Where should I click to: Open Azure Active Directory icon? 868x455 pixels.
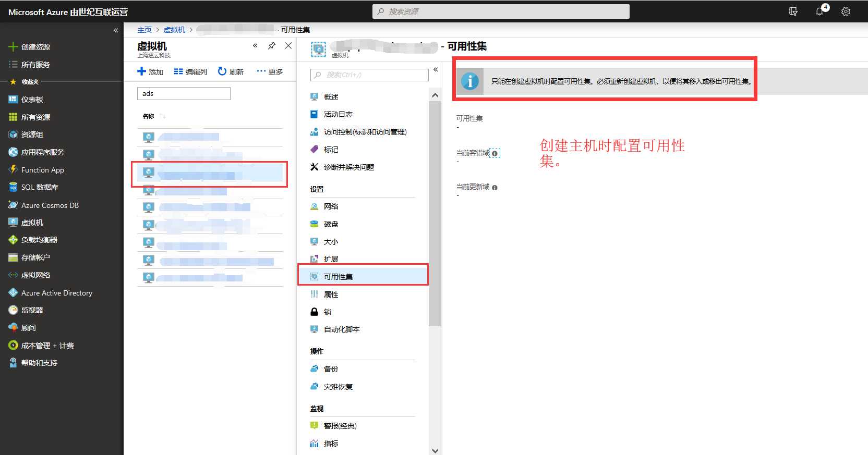pos(13,293)
